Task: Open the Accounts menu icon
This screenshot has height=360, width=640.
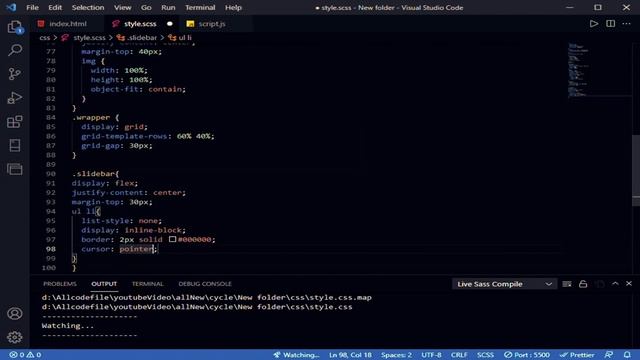Action: pos(15,313)
